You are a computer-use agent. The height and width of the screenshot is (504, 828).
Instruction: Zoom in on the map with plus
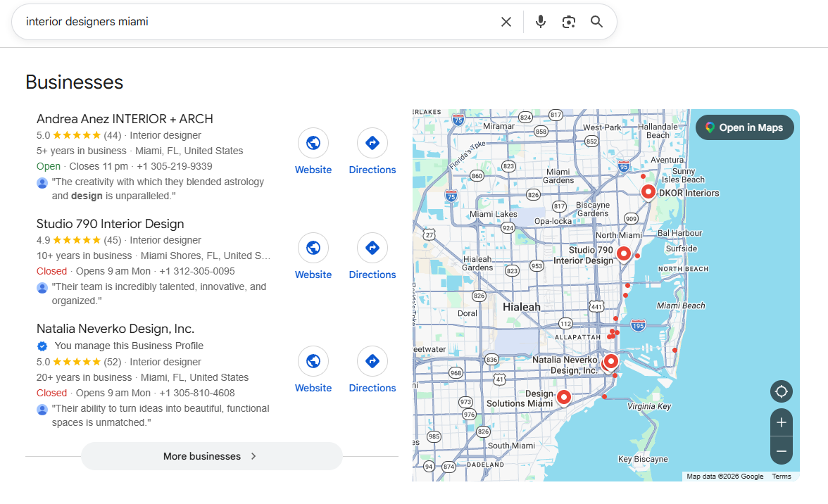coord(782,423)
